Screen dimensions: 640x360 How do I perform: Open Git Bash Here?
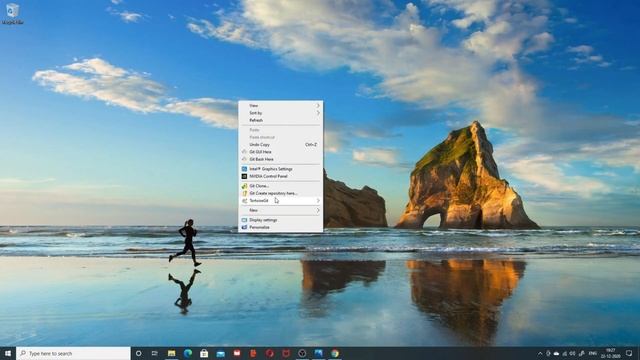coord(280,159)
